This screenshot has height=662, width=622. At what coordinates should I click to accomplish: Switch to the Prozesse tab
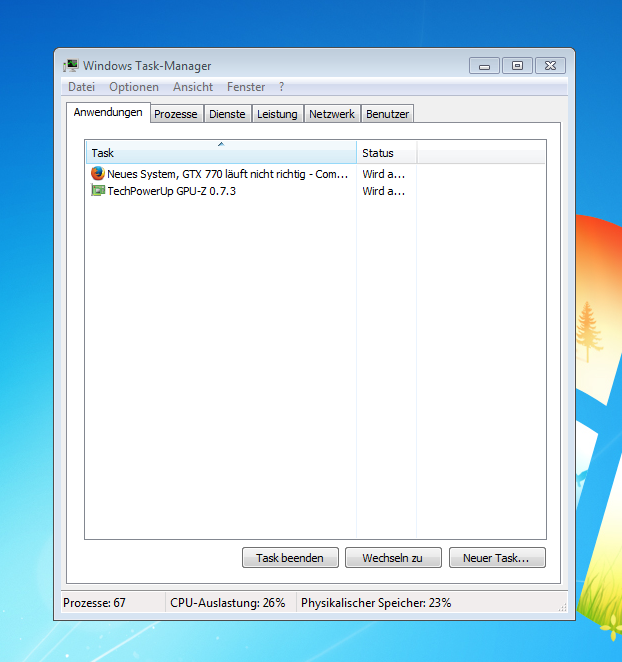point(176,114)
